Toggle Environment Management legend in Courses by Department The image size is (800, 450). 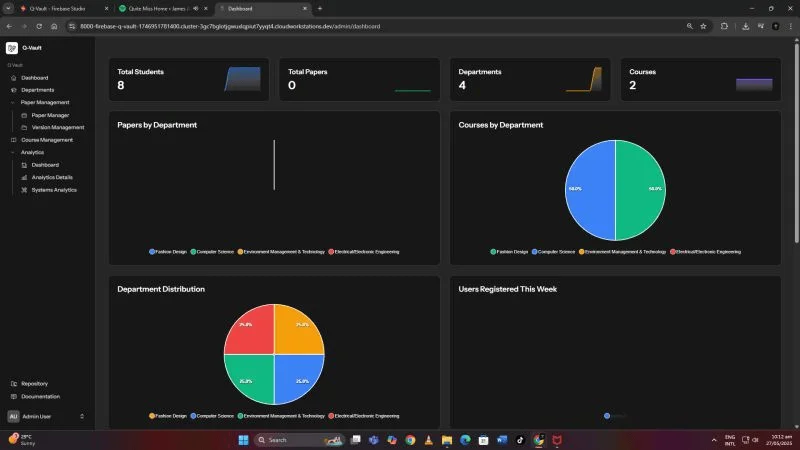(x=622, y=252)
